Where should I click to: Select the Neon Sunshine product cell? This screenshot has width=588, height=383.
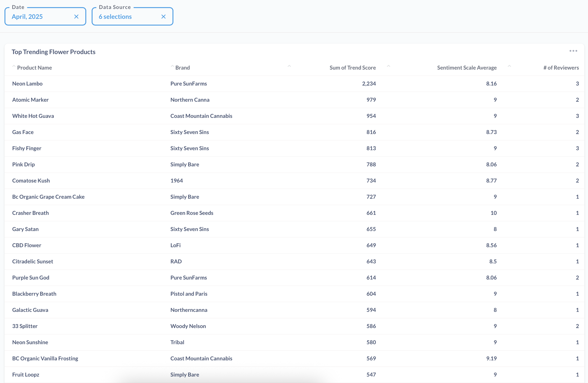coord(30,342)
